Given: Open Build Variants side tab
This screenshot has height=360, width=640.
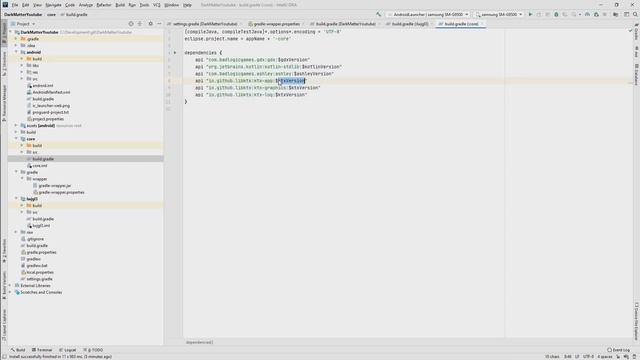Looking at the screenshot, I should pyautogui.click(x=4, y=284).
